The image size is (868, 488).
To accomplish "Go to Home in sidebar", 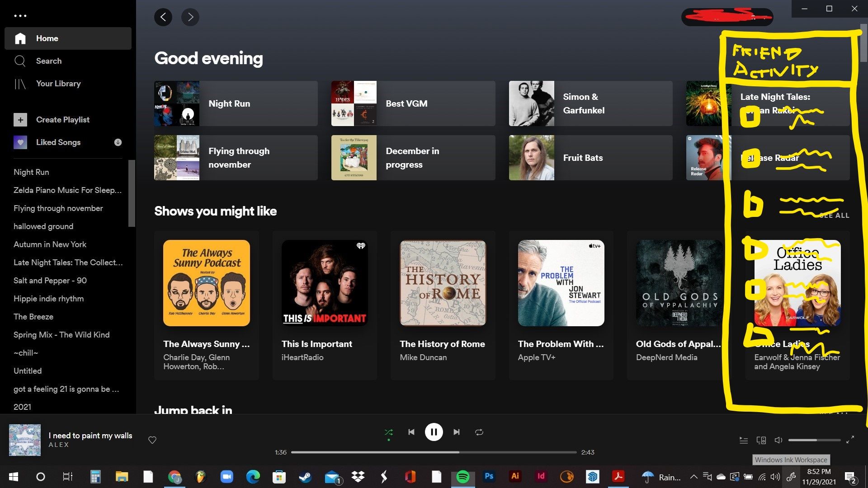I will click(x=47, y=38).
